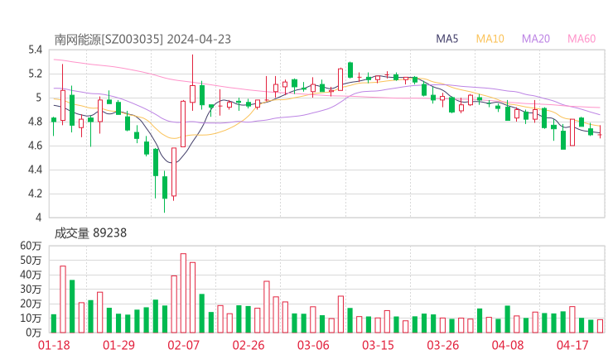Click the 50万 volume axis label
This screenshot has width=613, height=364.
31,260
